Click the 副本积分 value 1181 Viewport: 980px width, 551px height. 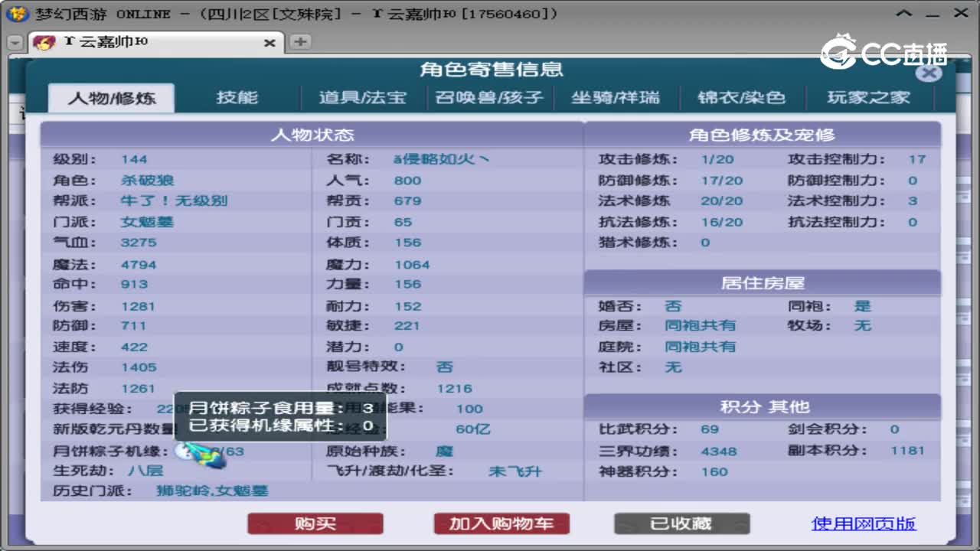pos(907,450)
